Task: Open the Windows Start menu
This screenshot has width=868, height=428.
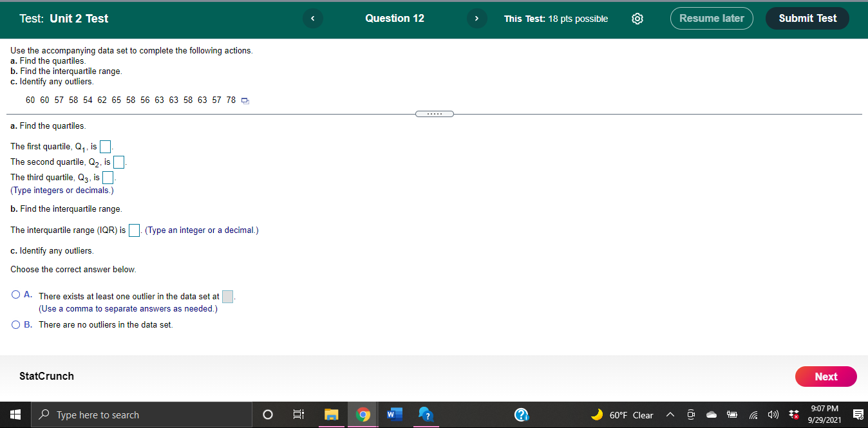Action: [x=14, y=414]
